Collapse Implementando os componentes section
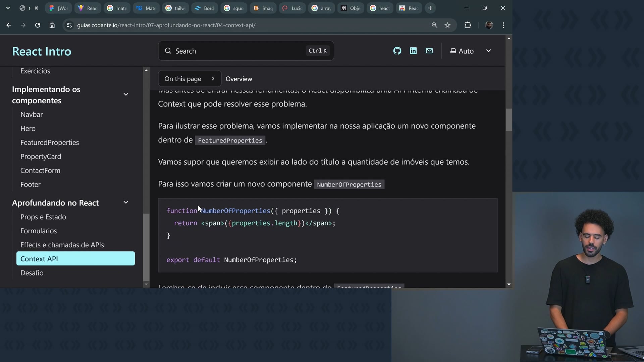 click(x=126, y=95)
